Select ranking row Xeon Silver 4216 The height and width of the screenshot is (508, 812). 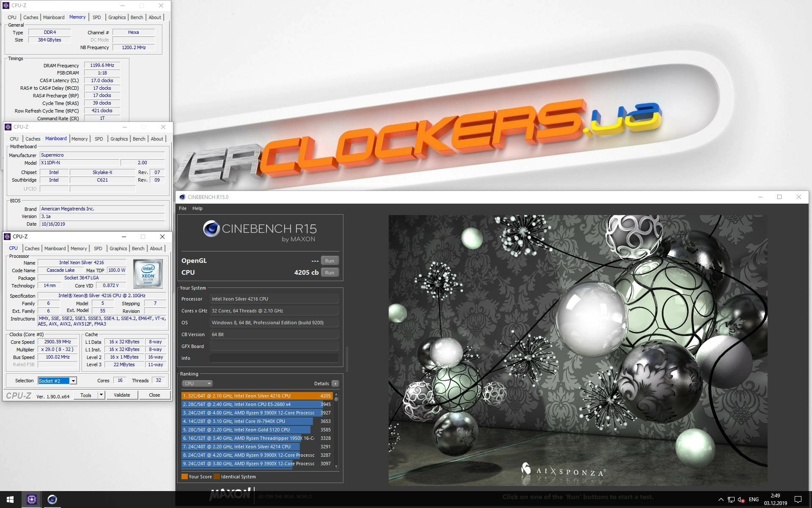click(x=257, y=396)
